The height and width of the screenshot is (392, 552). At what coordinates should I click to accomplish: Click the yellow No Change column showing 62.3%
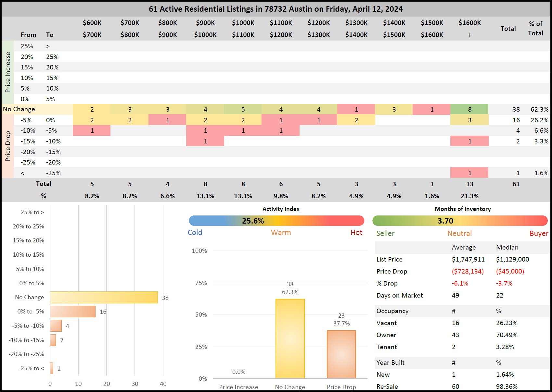point(290,338)
